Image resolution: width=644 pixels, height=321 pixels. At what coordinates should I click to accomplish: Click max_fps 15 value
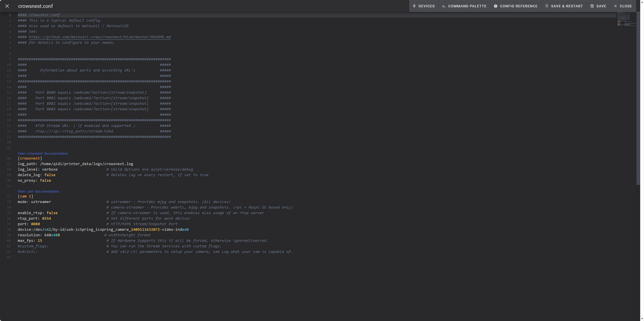40,240
